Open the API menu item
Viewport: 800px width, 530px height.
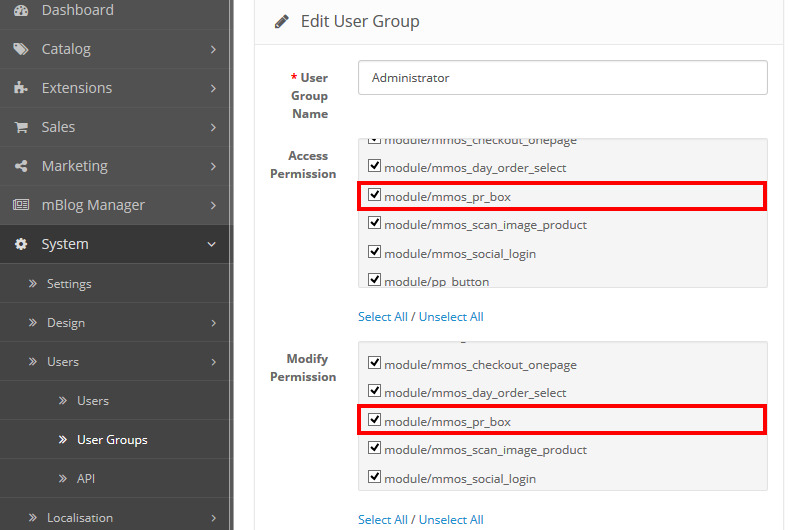click(87, 479)
